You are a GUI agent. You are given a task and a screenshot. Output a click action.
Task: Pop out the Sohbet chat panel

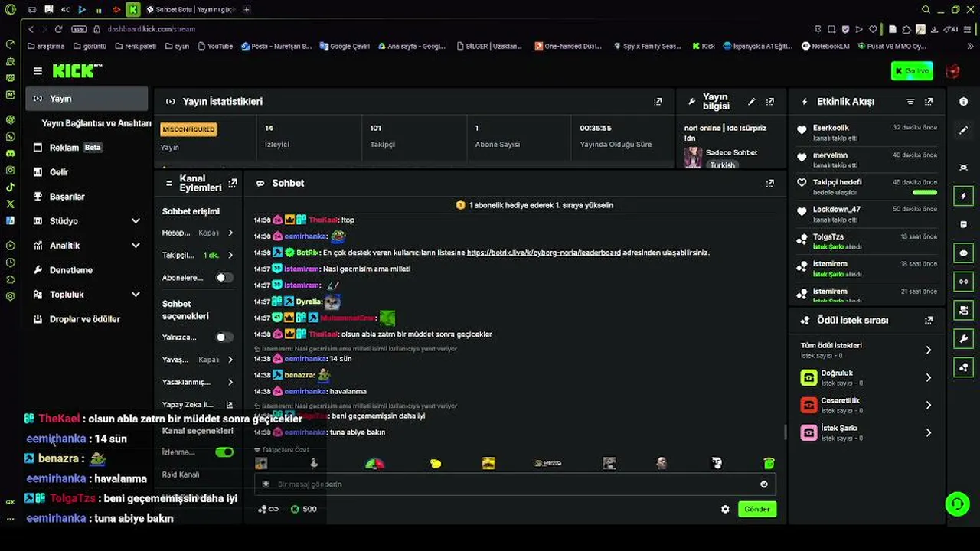[770, 183]
